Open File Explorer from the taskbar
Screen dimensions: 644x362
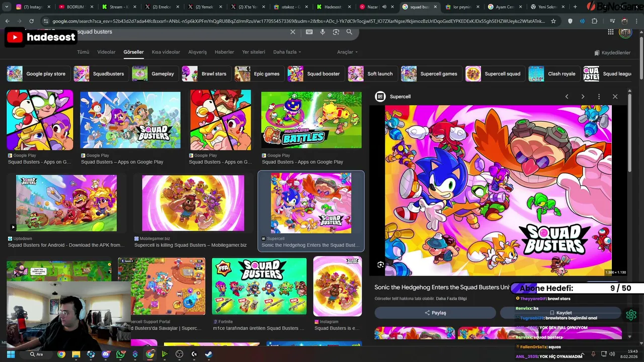coord(76,354)
